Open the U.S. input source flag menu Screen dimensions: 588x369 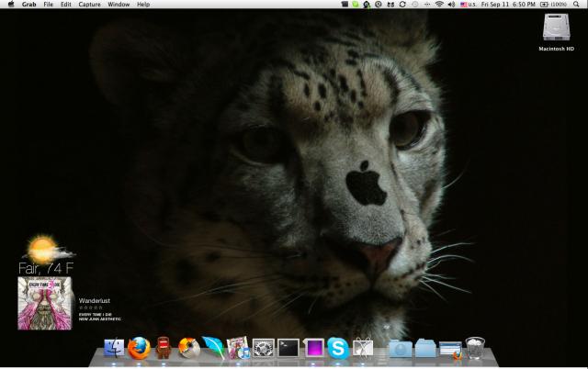coord(469,5)
